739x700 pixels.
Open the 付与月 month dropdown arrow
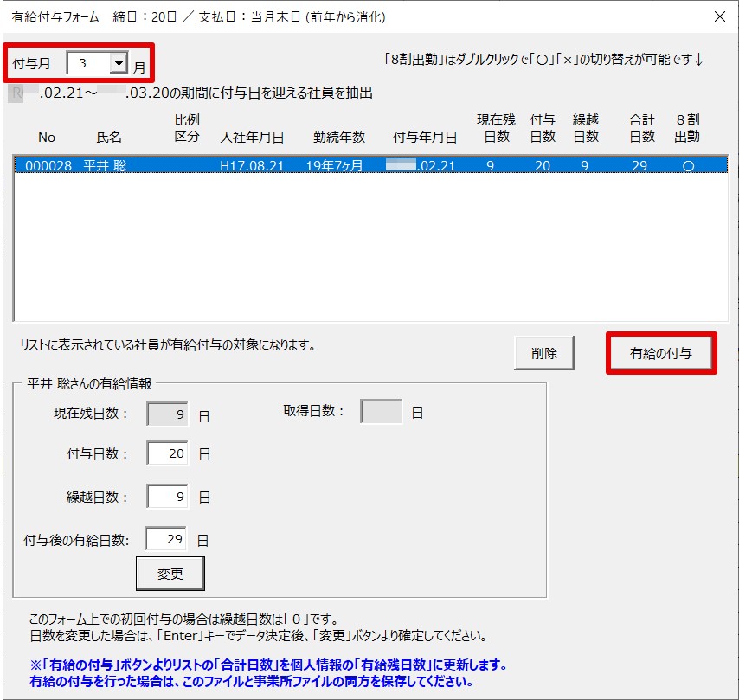point(119,63)
